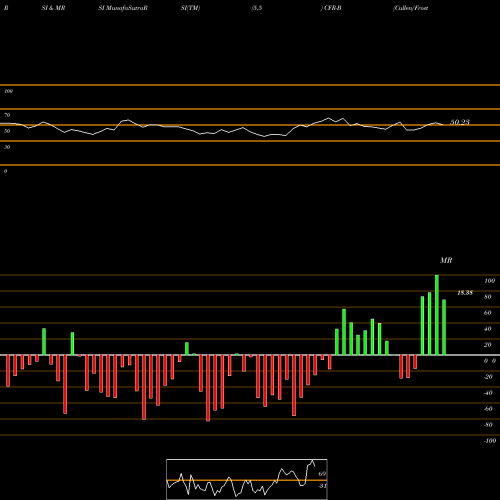The width and height of the screenshot is (500, 500).
Task: Click the 80 label on MR axis
Action: point(488,297)
